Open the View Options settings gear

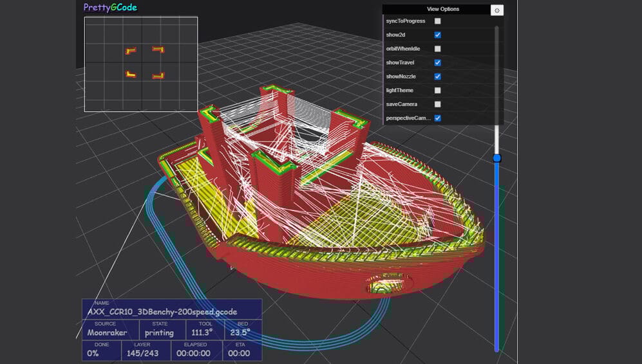(497, 10)
